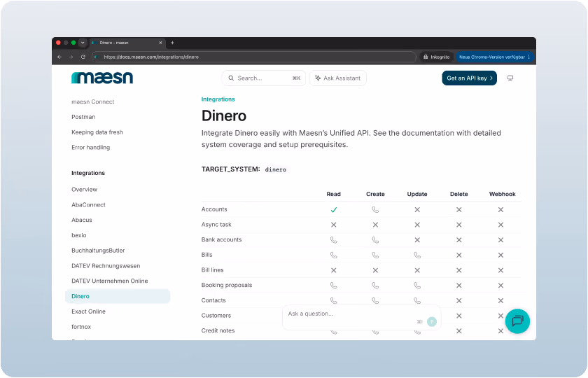Screen dimensions: 588x378
Task: Click the dinero code value
Action: (276, 169)
